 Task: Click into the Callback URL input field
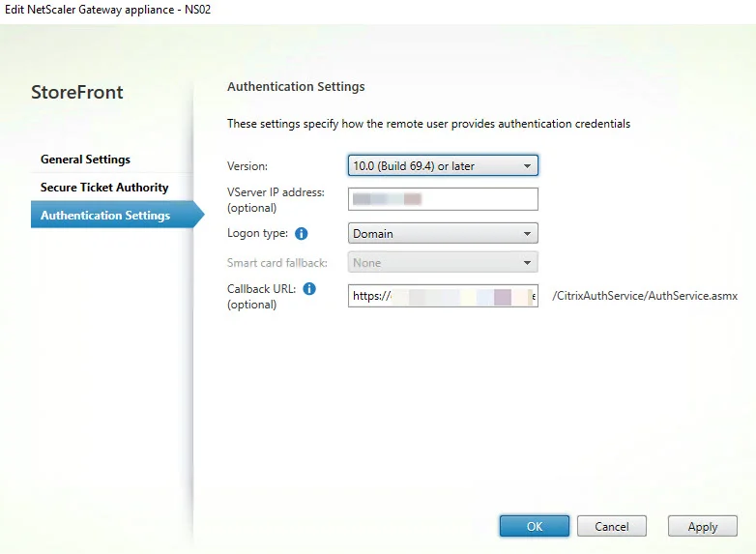443,296
